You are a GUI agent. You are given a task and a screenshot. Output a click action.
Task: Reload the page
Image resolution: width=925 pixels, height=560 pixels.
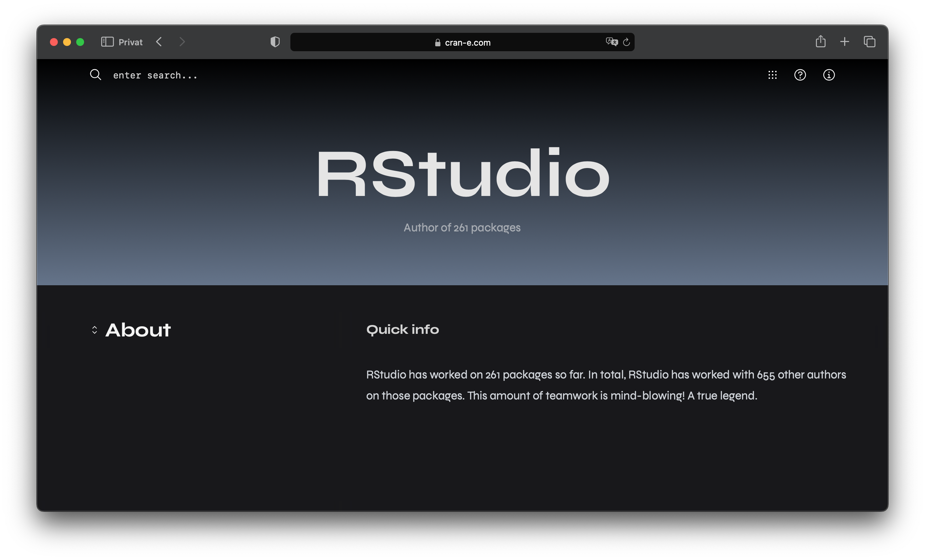click(x=626, y=42)
